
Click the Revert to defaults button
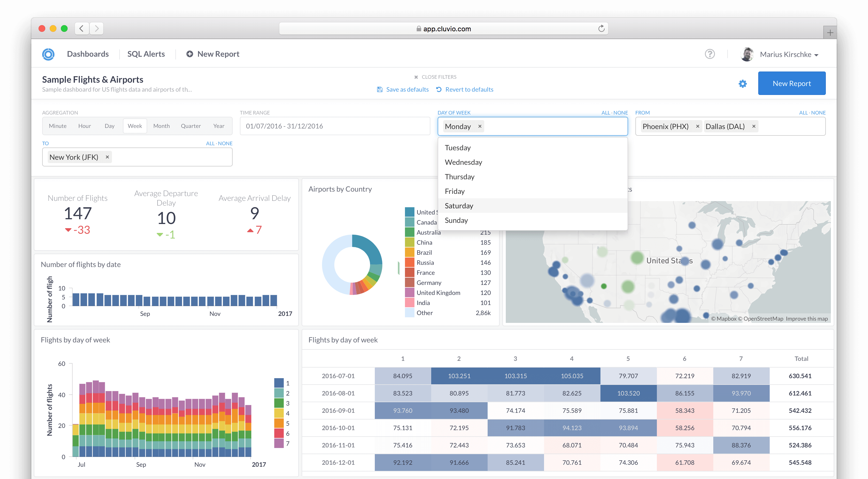click(x=469, y=90)
